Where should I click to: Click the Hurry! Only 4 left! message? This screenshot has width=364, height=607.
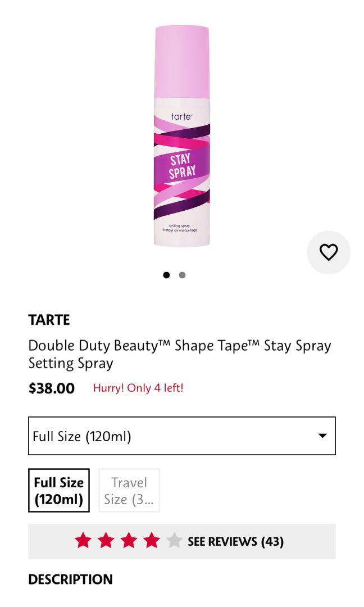pos(140,388)
